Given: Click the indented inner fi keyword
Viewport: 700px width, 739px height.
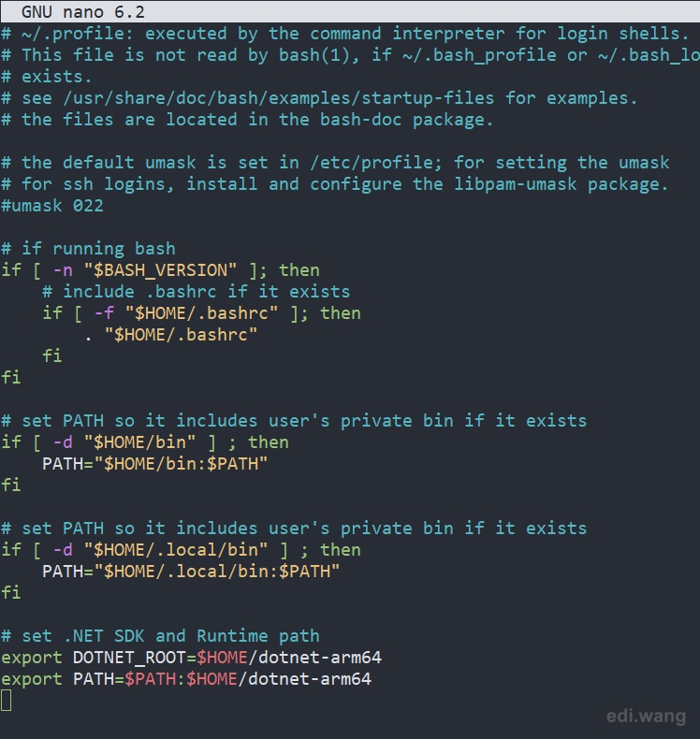Looking at the screenshot, I should click(x=52, y=355).
